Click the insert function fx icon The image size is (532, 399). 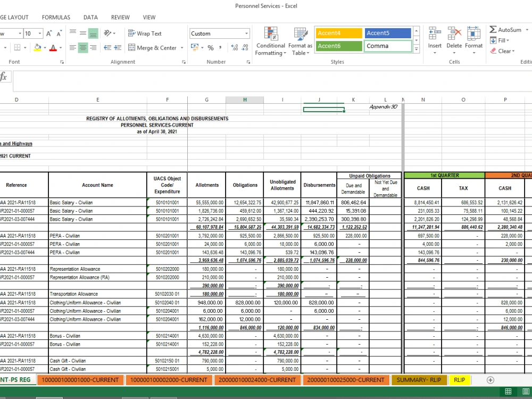[x=4, y=77]
